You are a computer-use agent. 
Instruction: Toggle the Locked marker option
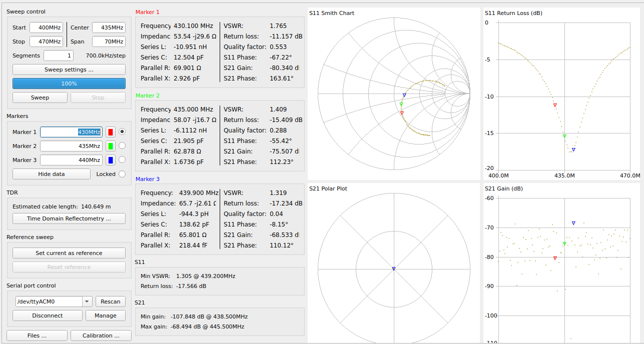click(x=122, y=174)
